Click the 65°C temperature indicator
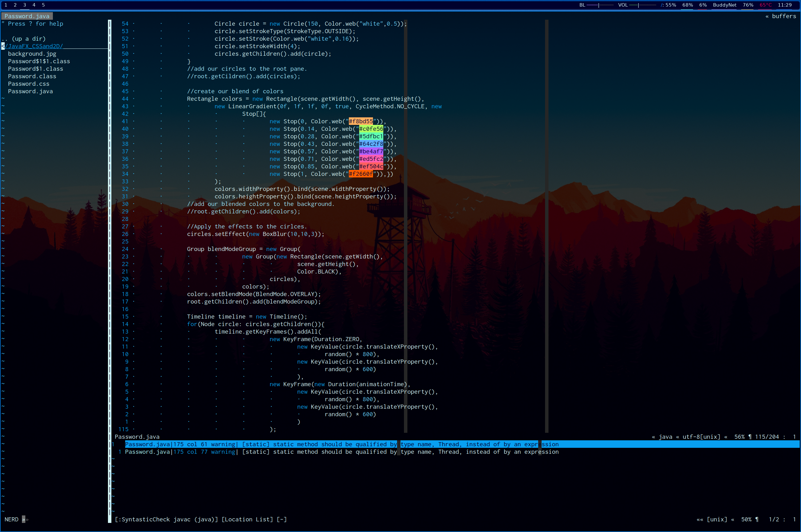 pos(765,5)
